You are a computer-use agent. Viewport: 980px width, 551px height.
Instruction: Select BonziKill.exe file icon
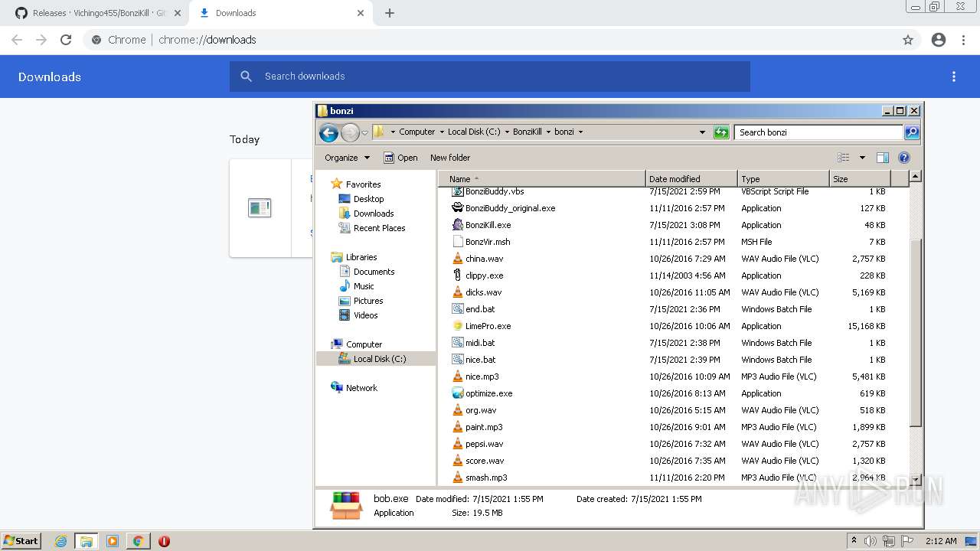tap(458, 225)
